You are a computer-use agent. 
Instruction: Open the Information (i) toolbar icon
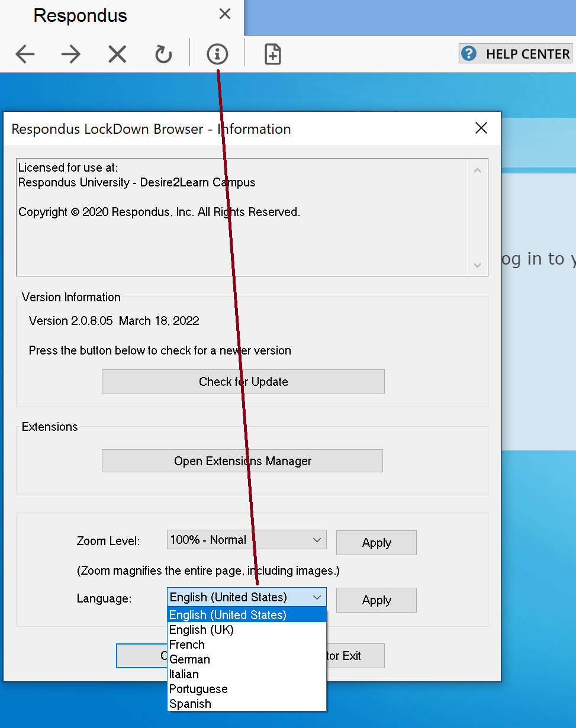pyautogui.click(x=217, y=54)
